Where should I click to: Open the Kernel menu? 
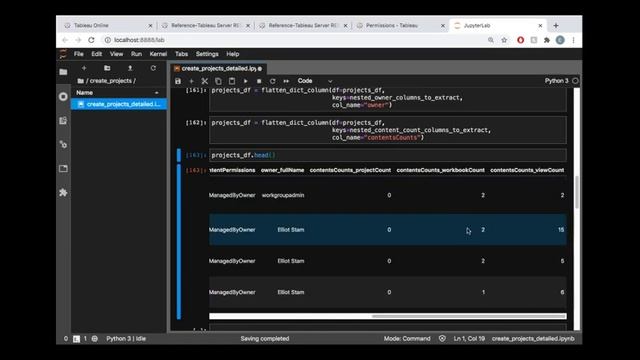[158, 54]
